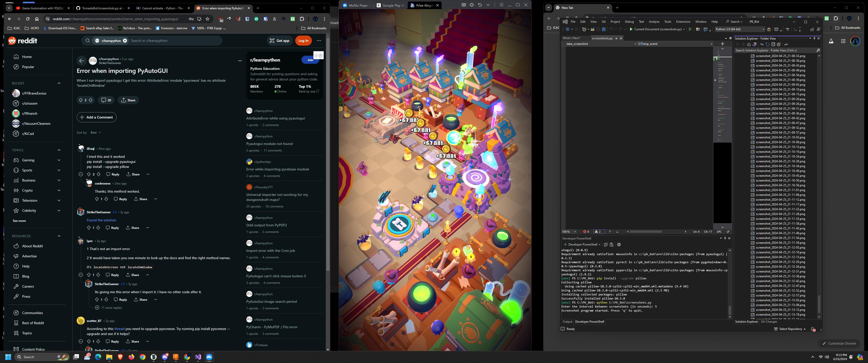Click the split editor icon above scrollbar
This screenshot has width=868, height=363.
(x=722, y=44)
